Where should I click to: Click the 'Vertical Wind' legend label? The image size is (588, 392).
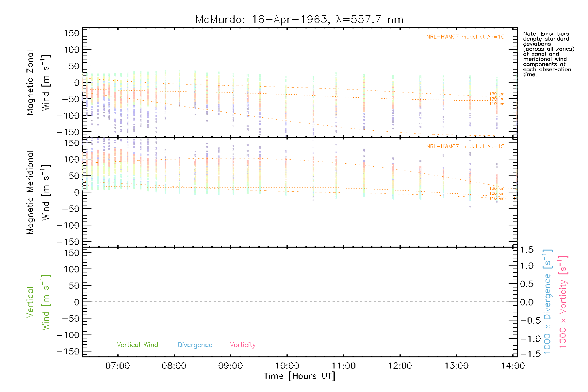[x=137, y=345]
